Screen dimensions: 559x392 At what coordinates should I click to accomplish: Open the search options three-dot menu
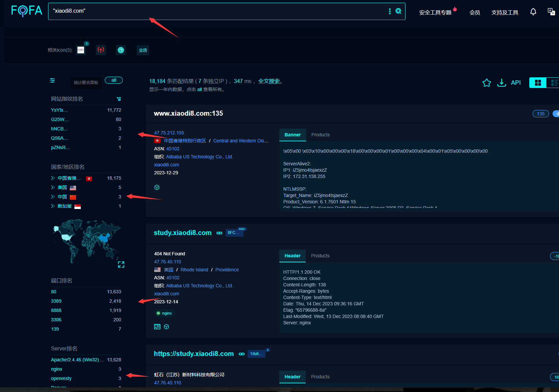[389, 11]
